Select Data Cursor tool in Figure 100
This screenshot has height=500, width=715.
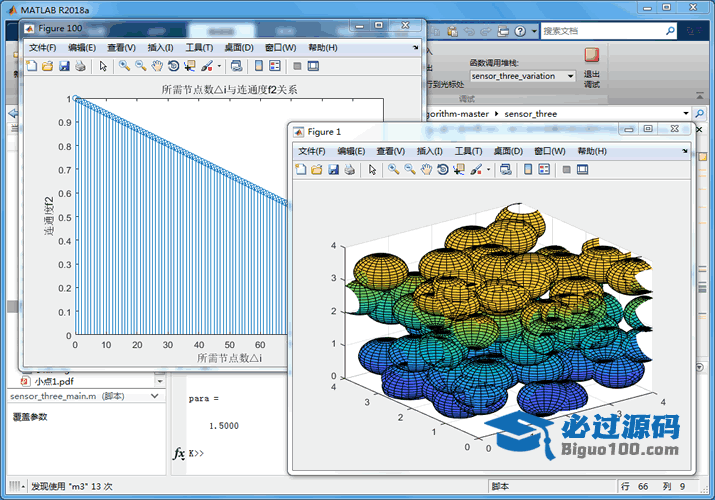point(190,66)
